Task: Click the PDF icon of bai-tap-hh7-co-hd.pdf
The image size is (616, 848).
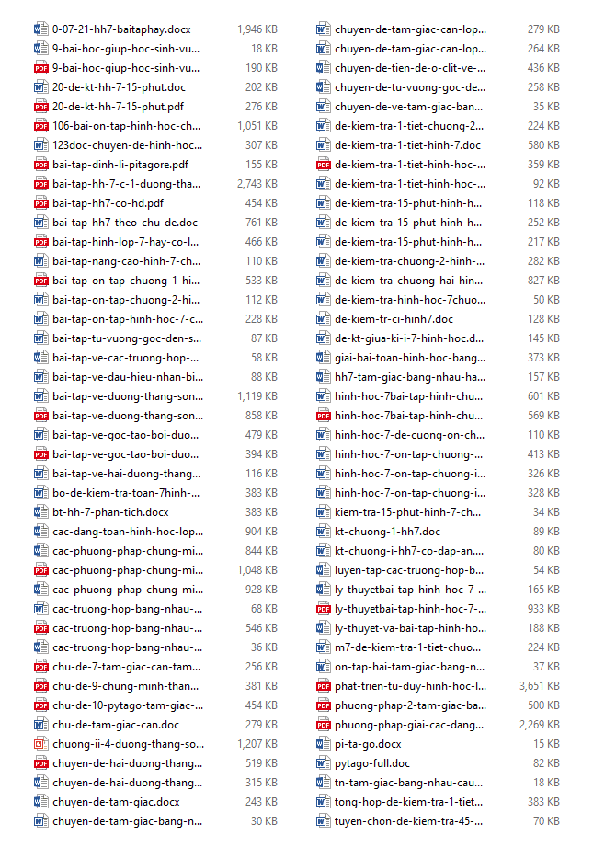Action: pyautogui.click(x=40, y=203)
